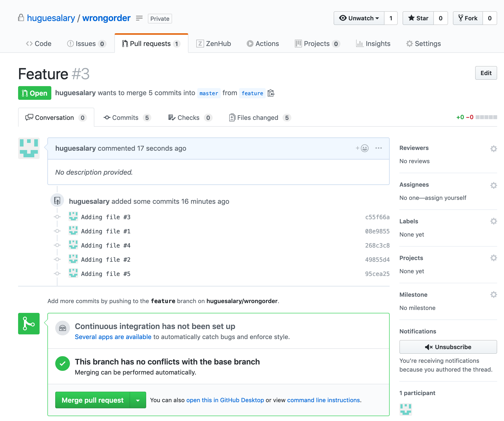Image resolution: width=504 pixels, height=421 pixels.
Task: Go to the Issues tab
Action: pos(86,44)
